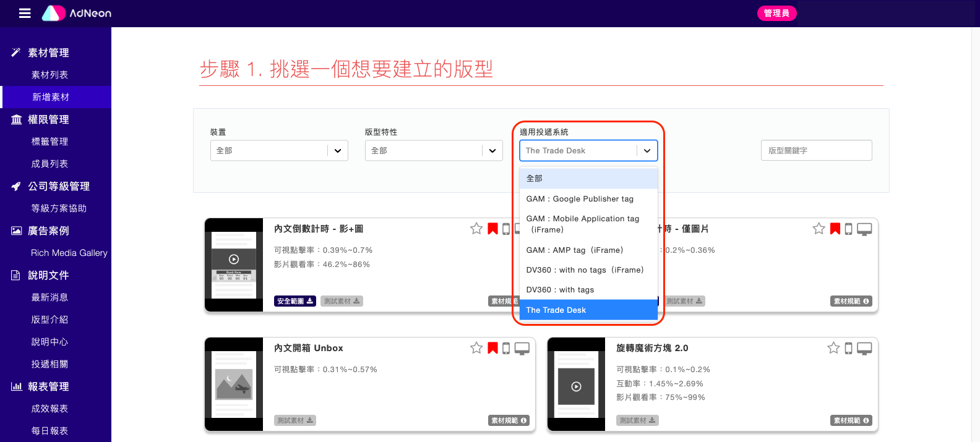
Task: Go to 投遞相關 in sidebar
Action: 49,364
